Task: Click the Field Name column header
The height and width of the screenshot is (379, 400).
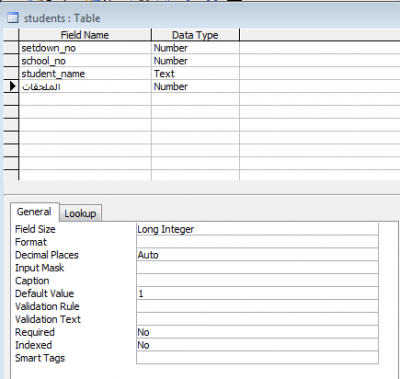Action: pyautogui.click(x=85, y=35)
